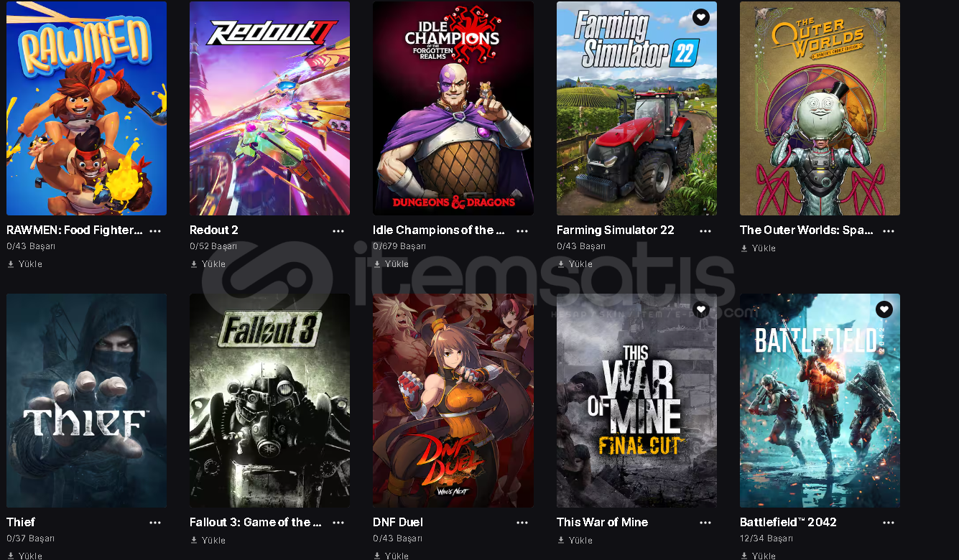959x560 pixels.
Task: Click Yükle under The Outer Worlds
Action: click(758, 248)
